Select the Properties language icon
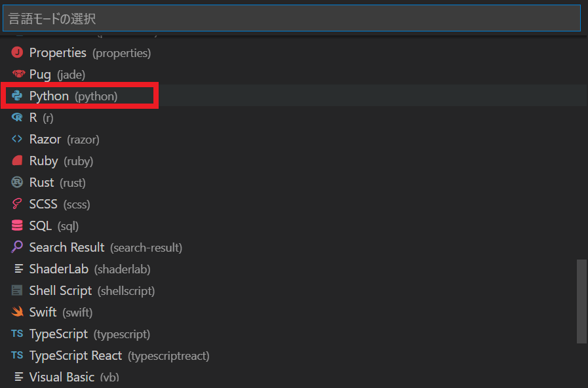This screenshot has width=588, height=388. 17,52
